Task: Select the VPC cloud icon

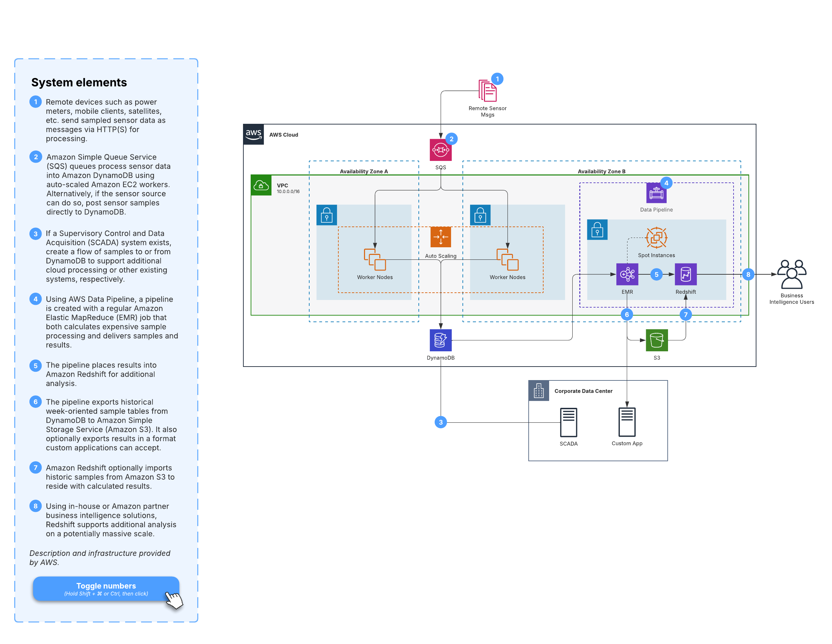Action: coord(261,185)
